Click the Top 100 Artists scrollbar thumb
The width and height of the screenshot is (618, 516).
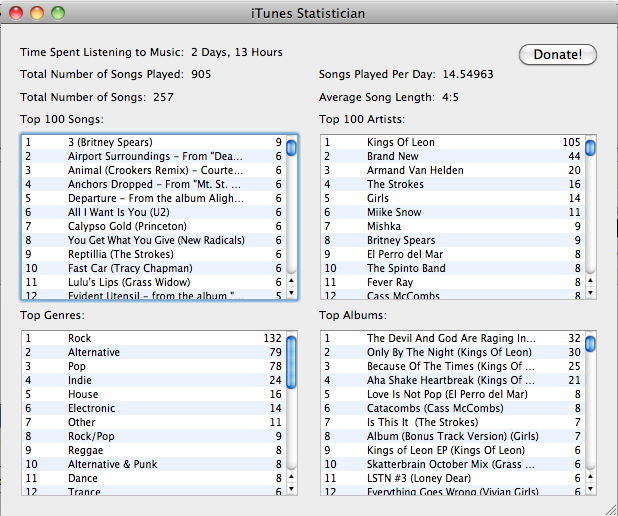pos(590,147)
